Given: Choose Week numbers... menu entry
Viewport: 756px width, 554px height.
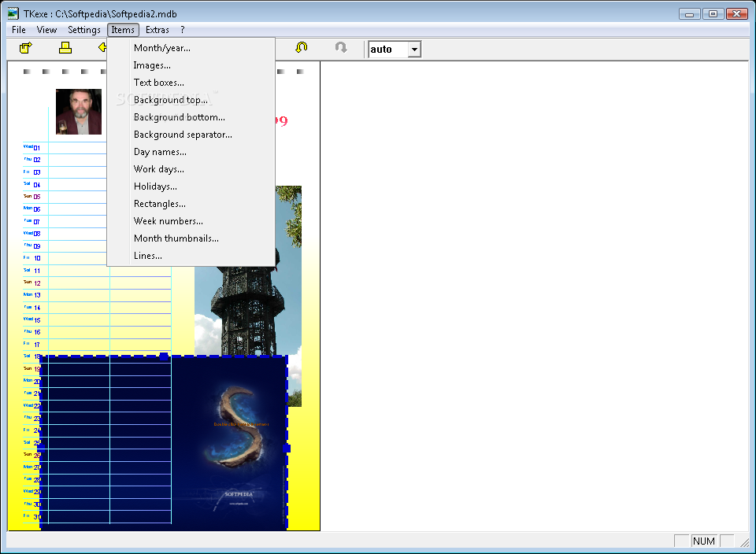Looking at the screenshot, I should [x=191, y=222].
